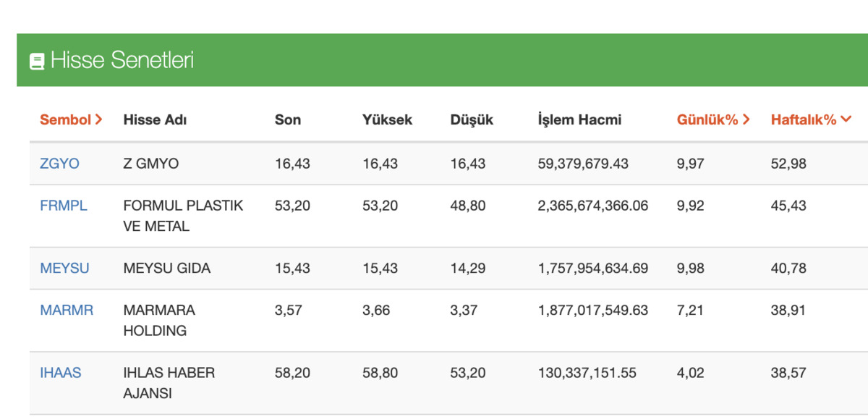Screen dimensions: 868x417
Task: Click the book icon beside Hisse Senetleri
Action: (x=37, y=61)
